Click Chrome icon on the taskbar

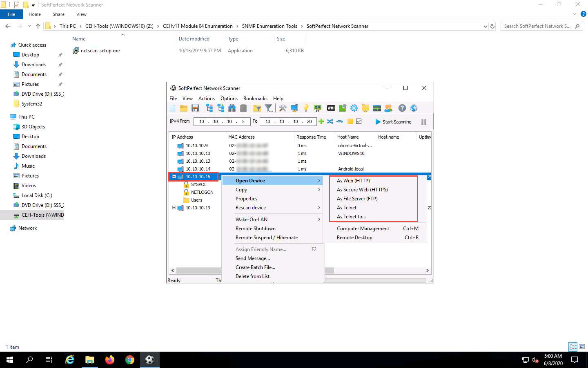(130, 360)
